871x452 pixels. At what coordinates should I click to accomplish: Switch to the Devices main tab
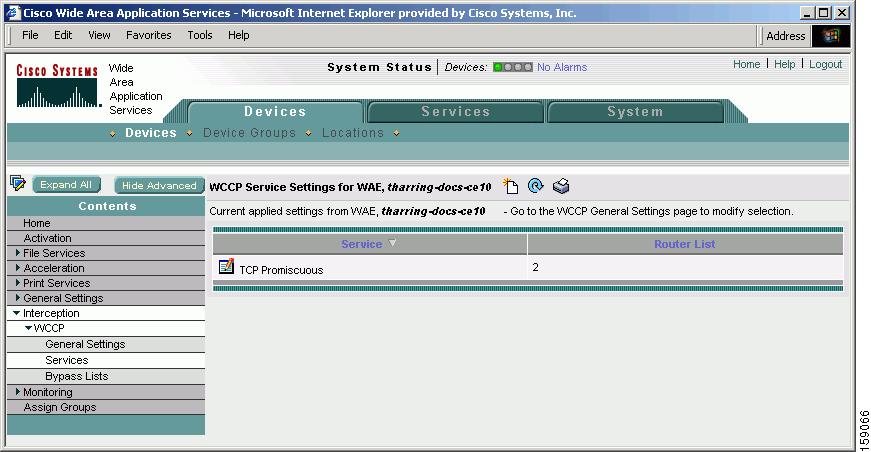point(275,112)
